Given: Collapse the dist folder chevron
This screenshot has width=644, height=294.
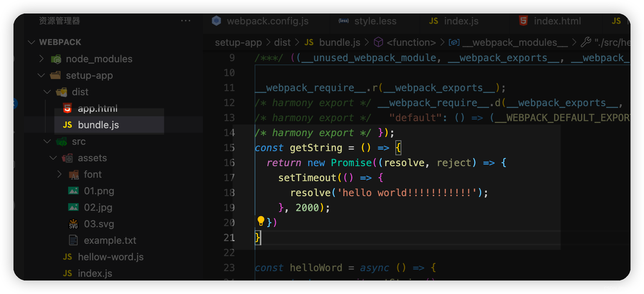Looking at the screenshot, I should 47,92.
